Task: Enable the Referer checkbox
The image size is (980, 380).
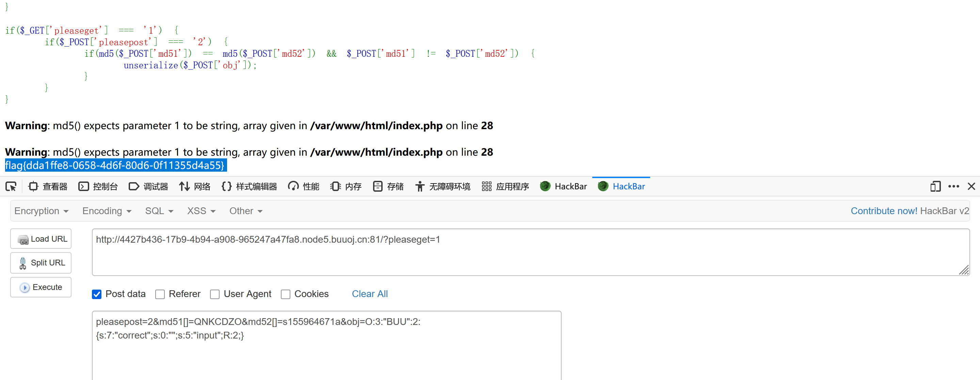Action: pos(160,294)
